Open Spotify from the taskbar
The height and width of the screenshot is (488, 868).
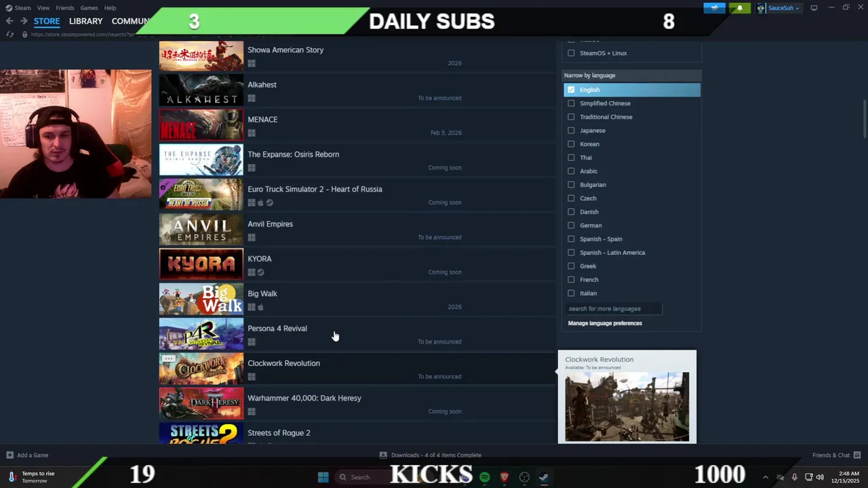(x=484, y=477)
